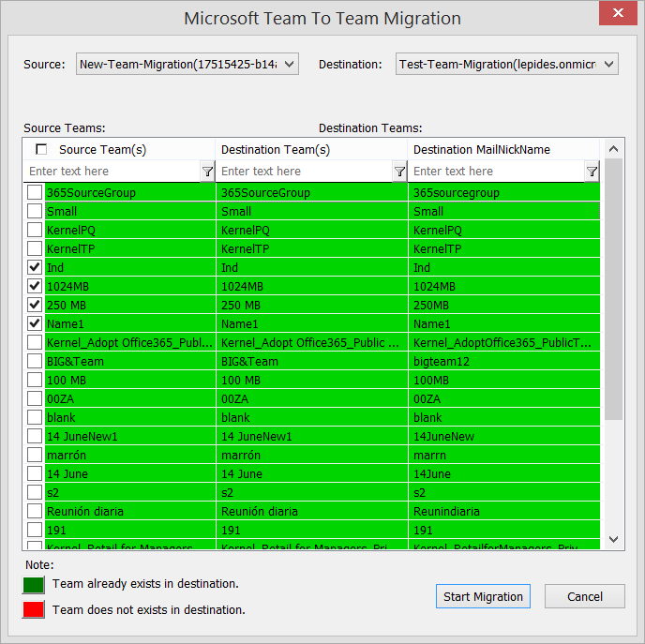The height and width of the screenshot is (644, 645).
Task: Click the scroll up arrow of the team list
Action: point(613,149)
